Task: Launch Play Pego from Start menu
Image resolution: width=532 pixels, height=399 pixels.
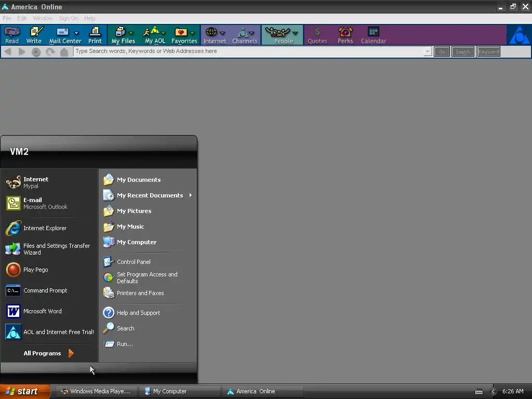Action: coord(50,270)
